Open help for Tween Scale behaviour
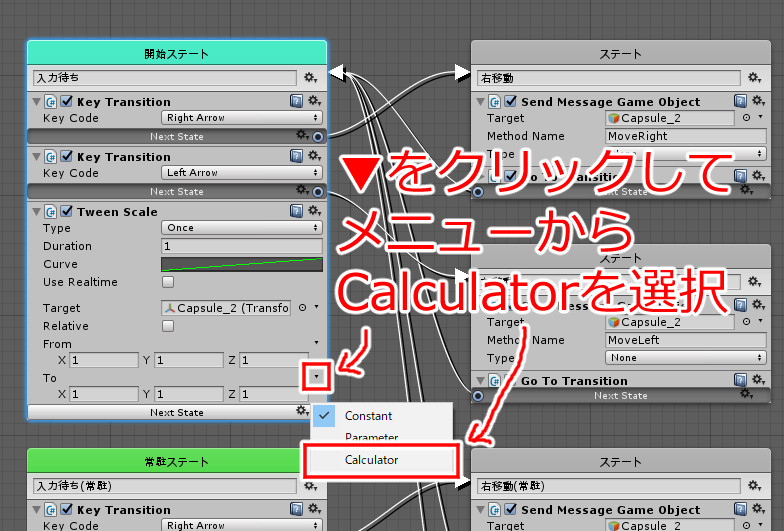This screenshot has width=784, height=531. 296,212
